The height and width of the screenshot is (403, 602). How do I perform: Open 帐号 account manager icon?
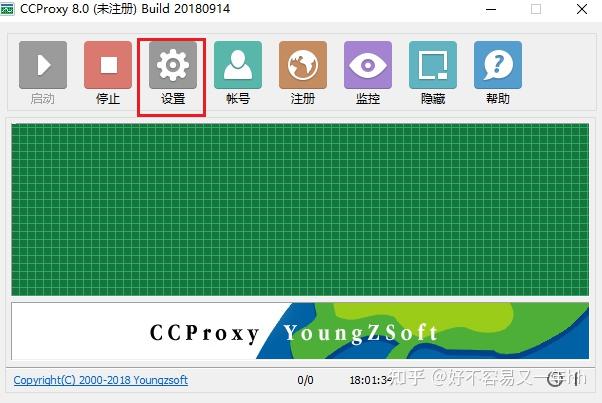point(238,65)
